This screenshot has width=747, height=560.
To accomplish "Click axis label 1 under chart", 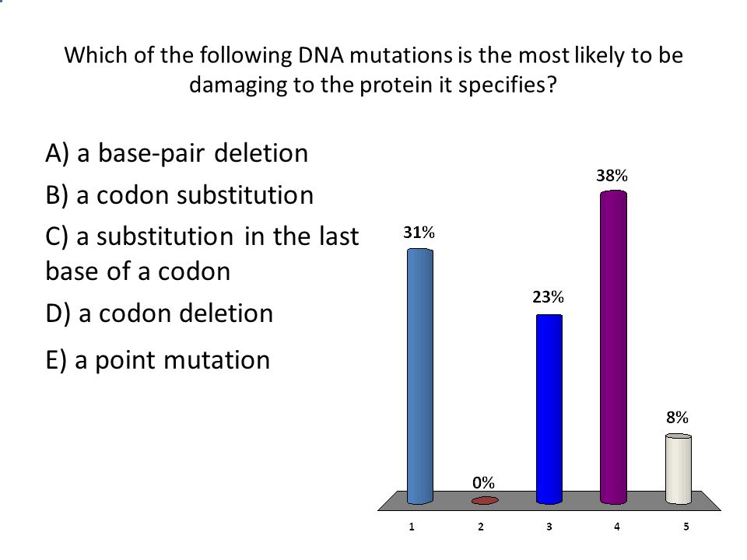I will pos(412,527).
